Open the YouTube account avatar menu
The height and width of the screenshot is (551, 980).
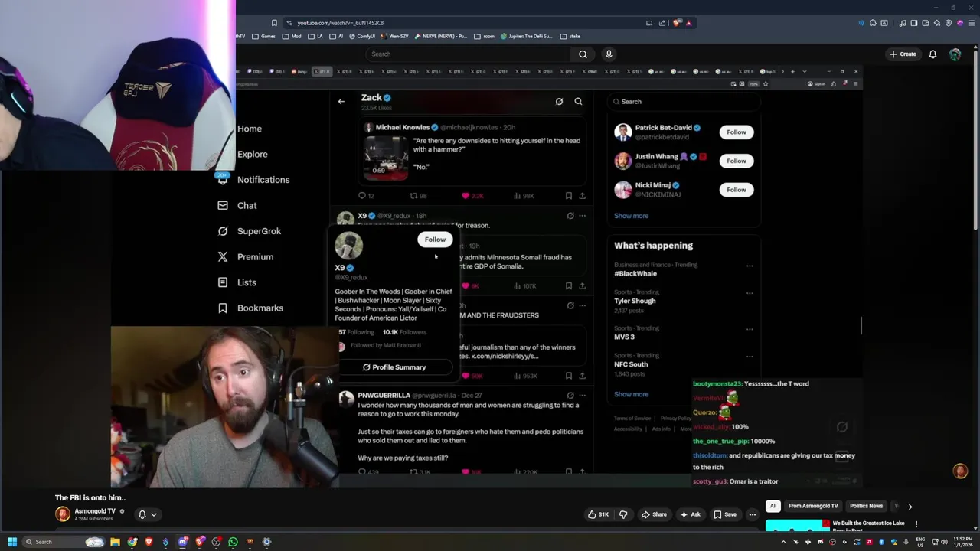click(955, 54)
